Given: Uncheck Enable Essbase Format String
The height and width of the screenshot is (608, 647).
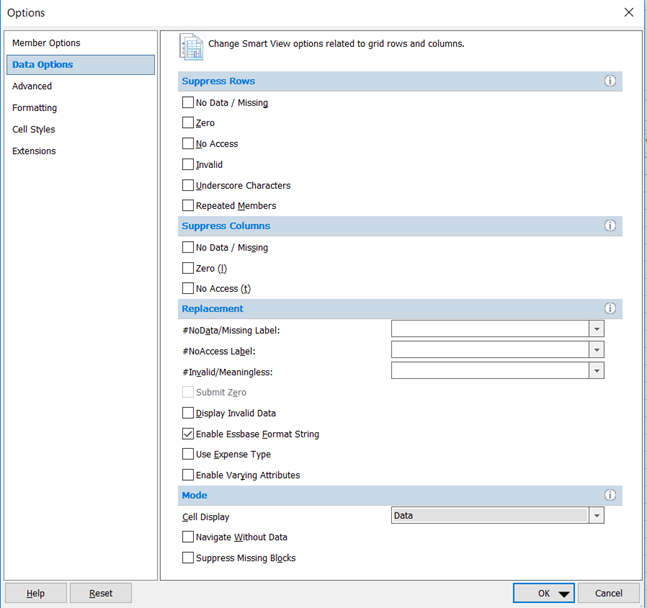Looking at the screenshot, I should coord(188,434).
